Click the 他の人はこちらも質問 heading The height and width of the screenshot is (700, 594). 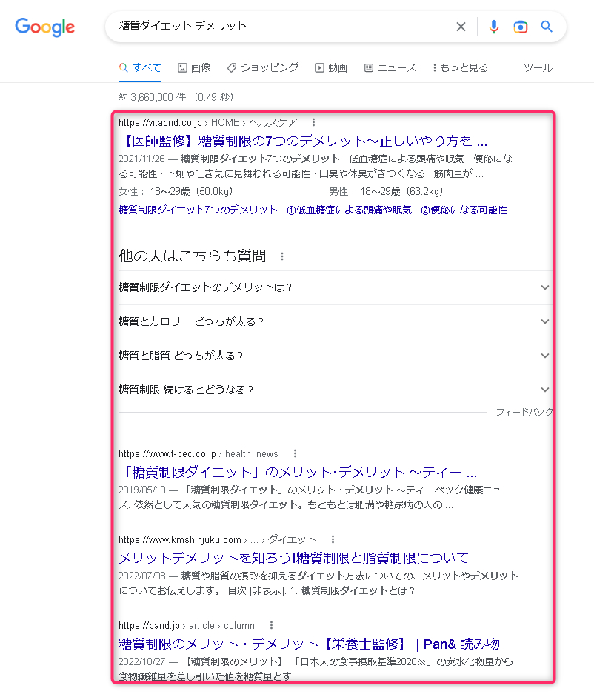(193, 256)
